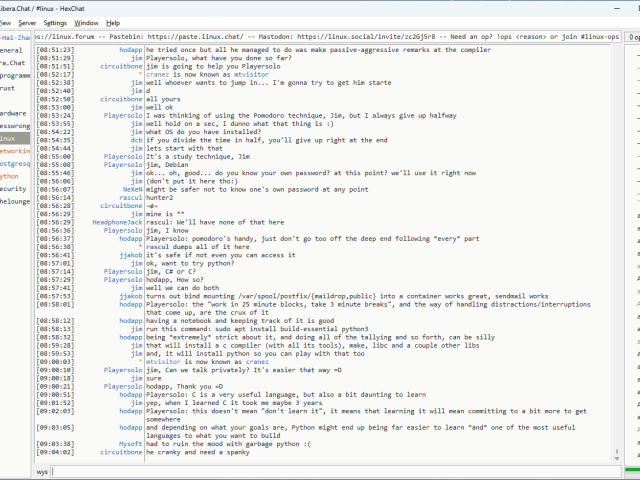This screenshot has height=480, width=640.
Task: Click the channel topic bar
Action: tap(330, 36)
